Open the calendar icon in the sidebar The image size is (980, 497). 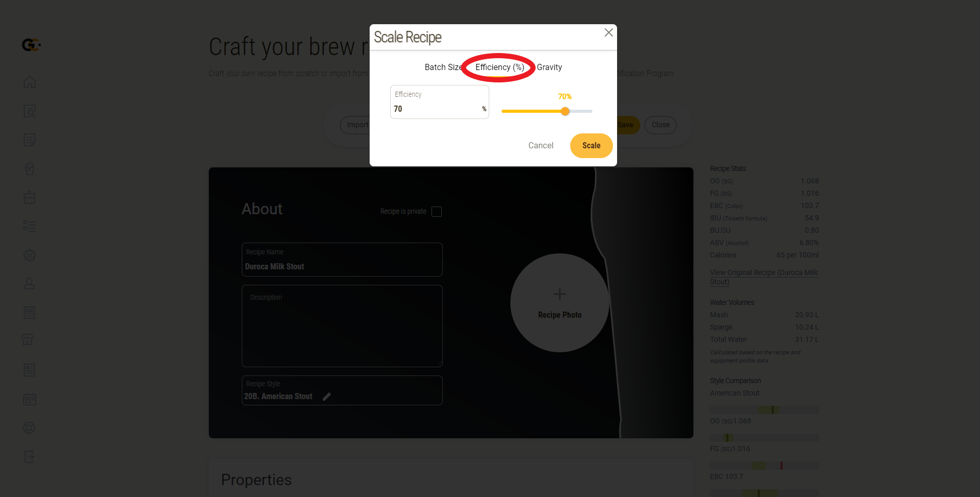pyautogui.click(x=30, y=399)
